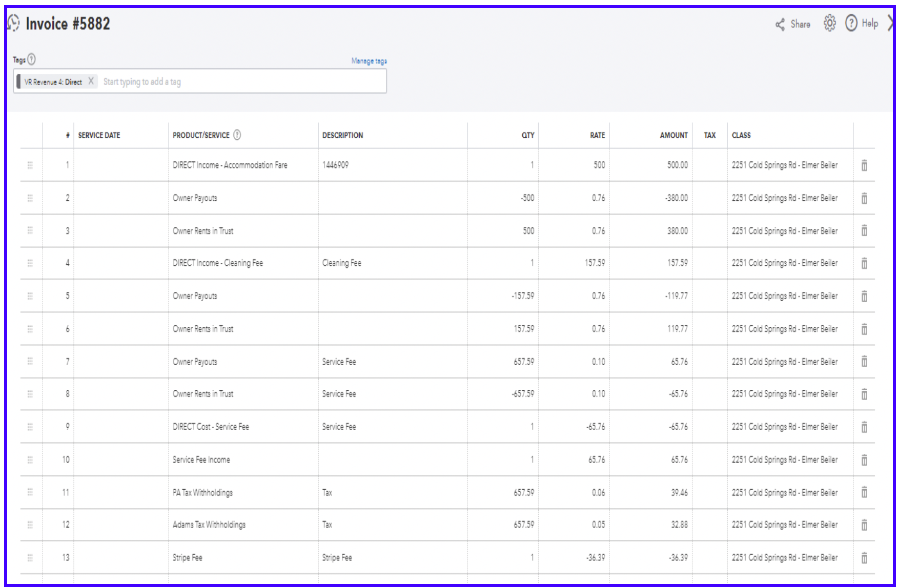Screen dimensions: 899x588
Task: Click drag handle for row 4
Action: click(x=30, y=263)
